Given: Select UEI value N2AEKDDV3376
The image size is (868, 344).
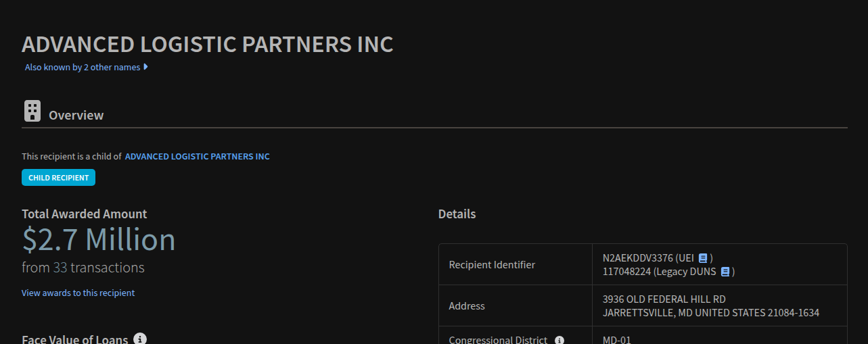Looking at the screenshot, I should pyautogui.click(x=637, y=257).
